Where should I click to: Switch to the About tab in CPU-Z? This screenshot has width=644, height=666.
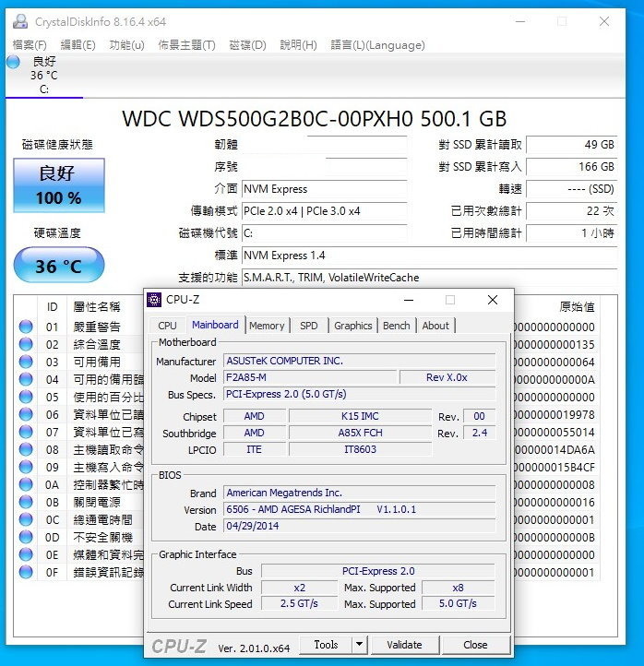click(x=435, y=326)
